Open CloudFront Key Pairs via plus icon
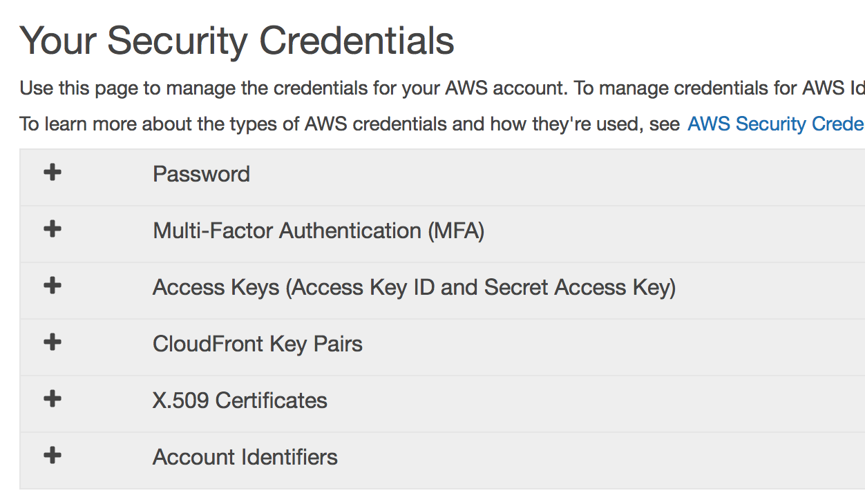The width and height of the screenshot is (865, 504). coord(53,342)
